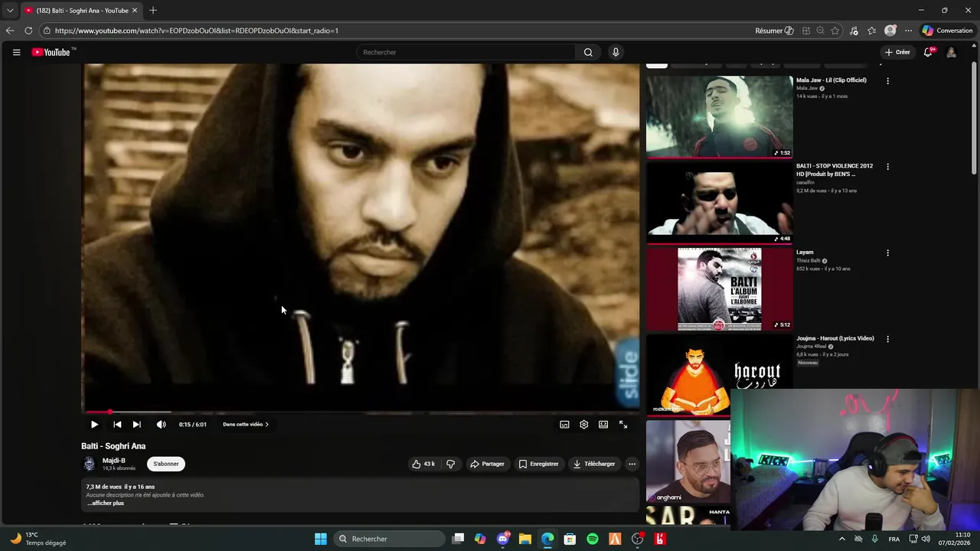This screenshot has height=551, width=980.
Task: Toggle theater mode on the player
Action: 603,424
